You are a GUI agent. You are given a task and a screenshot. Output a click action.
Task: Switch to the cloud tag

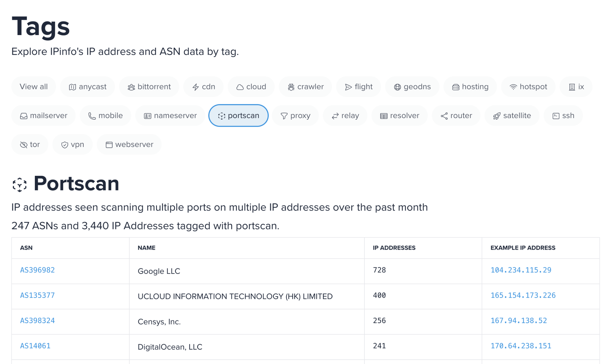[x=251, y=87]
